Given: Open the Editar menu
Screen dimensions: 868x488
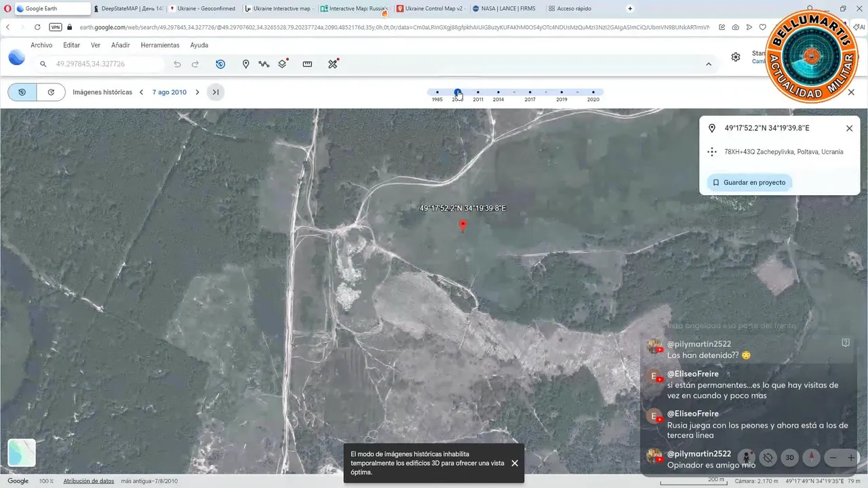Looking at the screenshot, I should click(72, 45).
